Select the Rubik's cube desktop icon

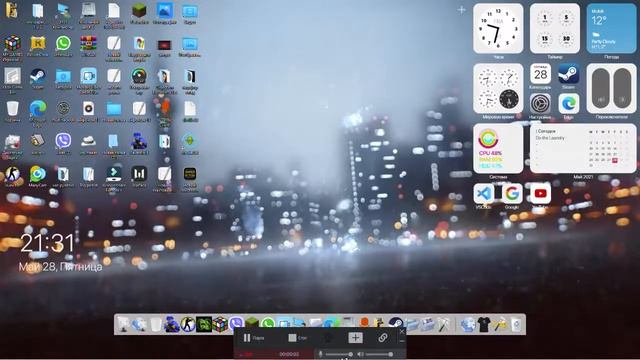12,43
